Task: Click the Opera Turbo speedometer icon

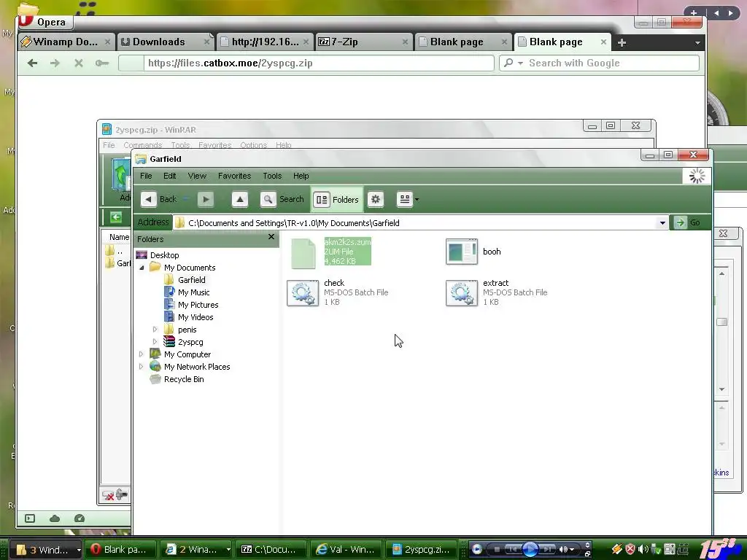Action: point(79,518)
